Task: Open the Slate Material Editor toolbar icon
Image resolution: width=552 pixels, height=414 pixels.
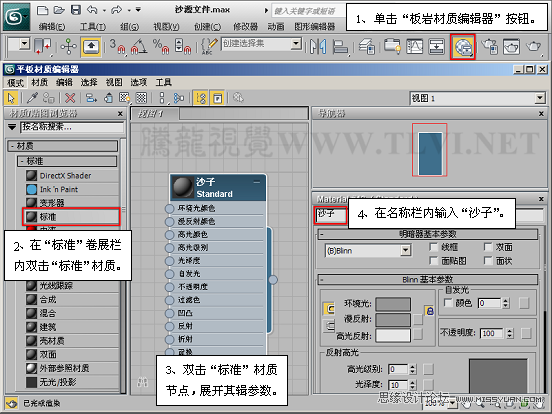Action: [x=463, y=47]
